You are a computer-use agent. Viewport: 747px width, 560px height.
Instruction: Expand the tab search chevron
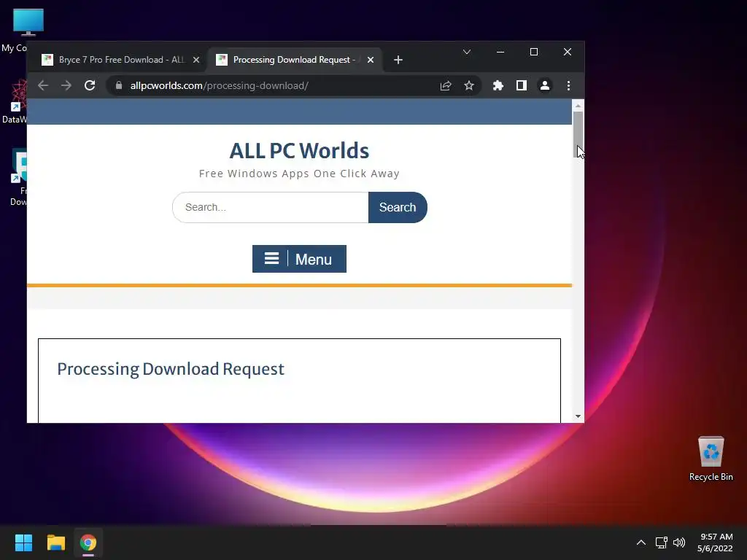pos(467,52)
